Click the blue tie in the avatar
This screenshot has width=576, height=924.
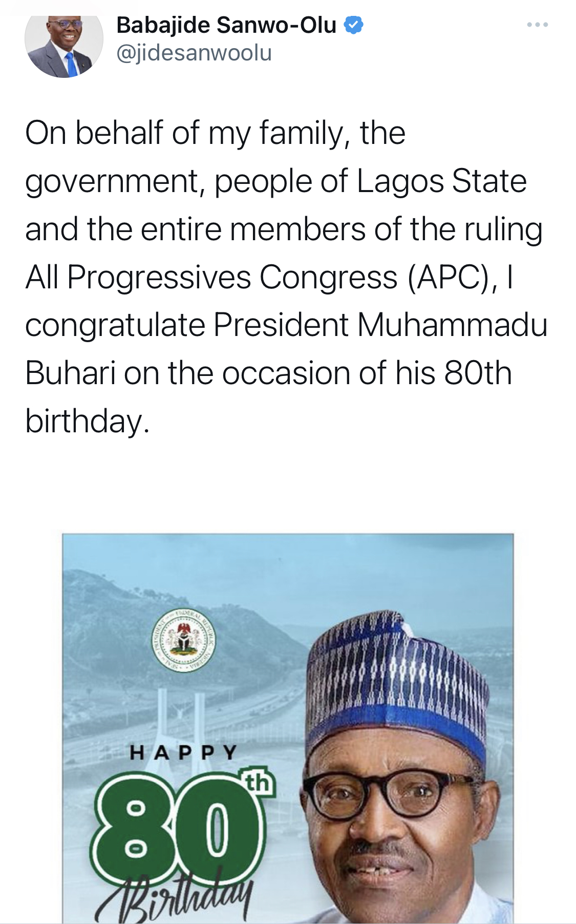click(72, 64)
